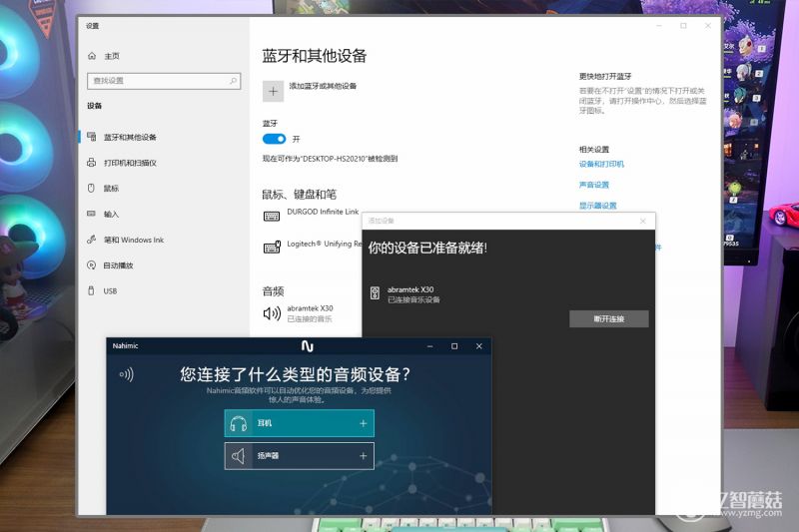The image size is (799, 532).
Task: Click the 更快地打开蓝牙 heading text
Action: click(605, 77)
